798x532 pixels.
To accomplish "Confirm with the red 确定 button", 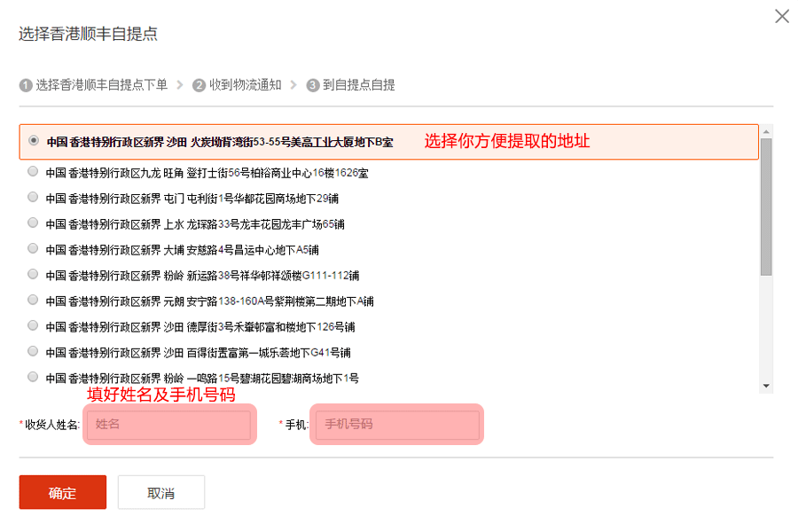I will (x=63, y=492).
